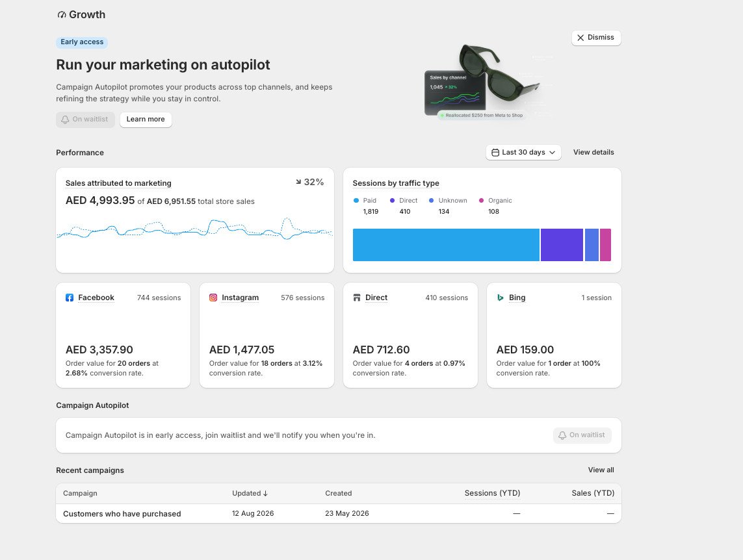Click the sales line chart
The image size is (743, 560).
click(x=195, y=229)
